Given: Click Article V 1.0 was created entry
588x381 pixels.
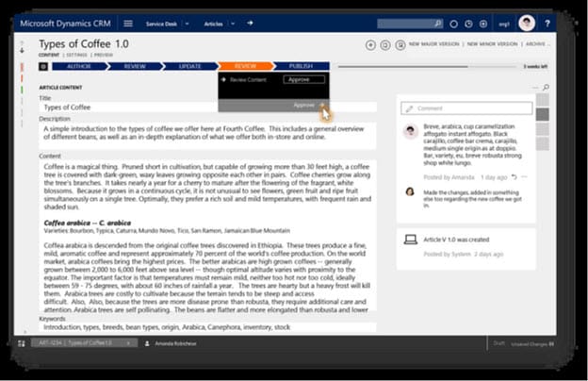Looking at the screenshot, I should (456, 240).
